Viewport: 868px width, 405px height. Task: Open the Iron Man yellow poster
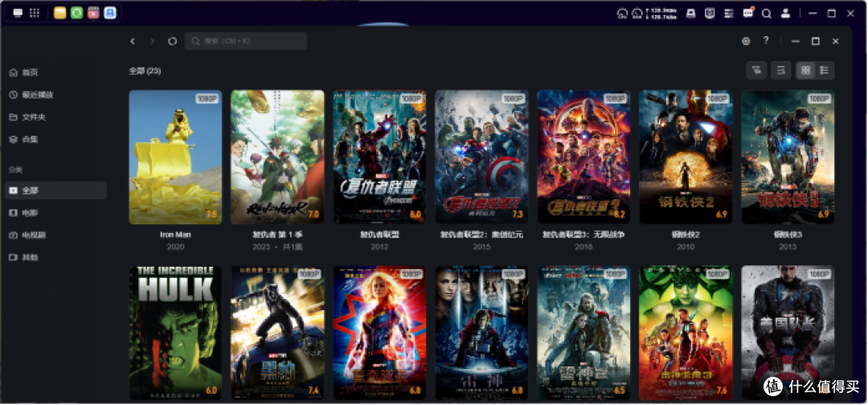(175, 157)
